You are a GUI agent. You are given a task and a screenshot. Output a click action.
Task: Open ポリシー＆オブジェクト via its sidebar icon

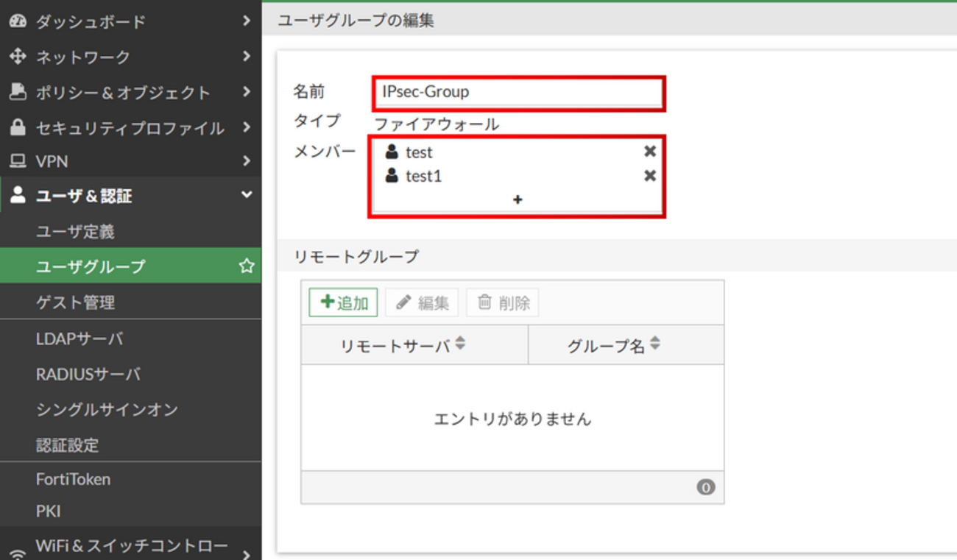[16, 92]
